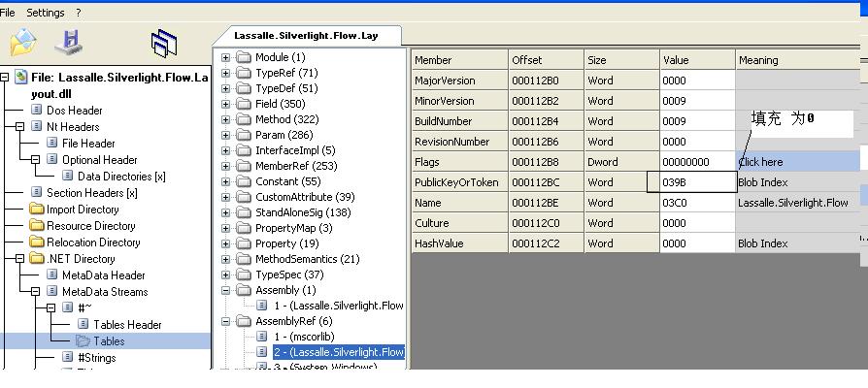Select the Culture member cell
The height and width of the screenshot is (388, 868).
click(459, 223)
